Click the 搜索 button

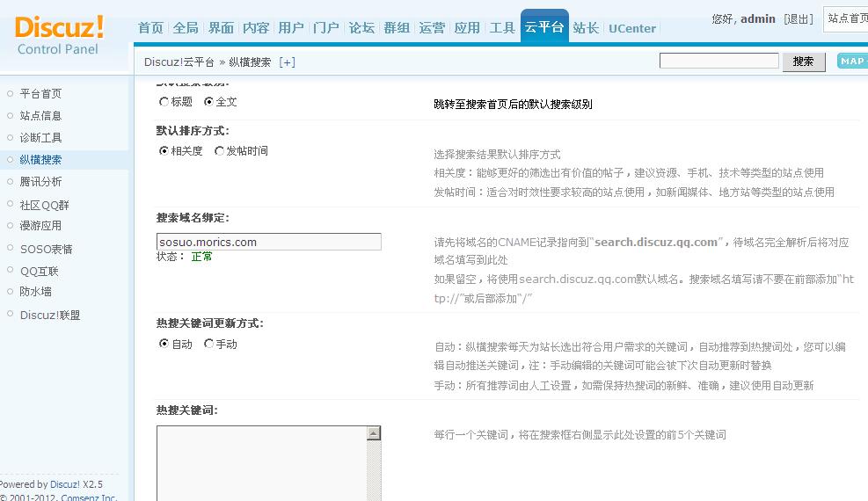point(803,62)
